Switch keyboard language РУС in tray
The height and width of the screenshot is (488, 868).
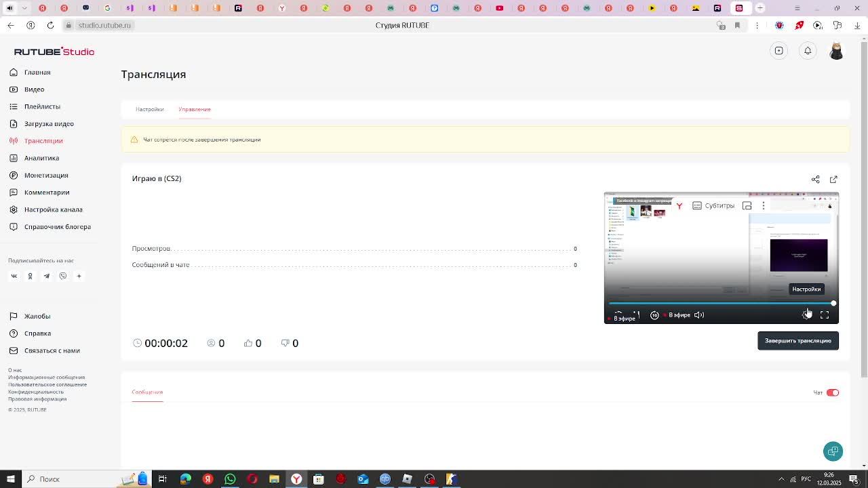(806, 479)
